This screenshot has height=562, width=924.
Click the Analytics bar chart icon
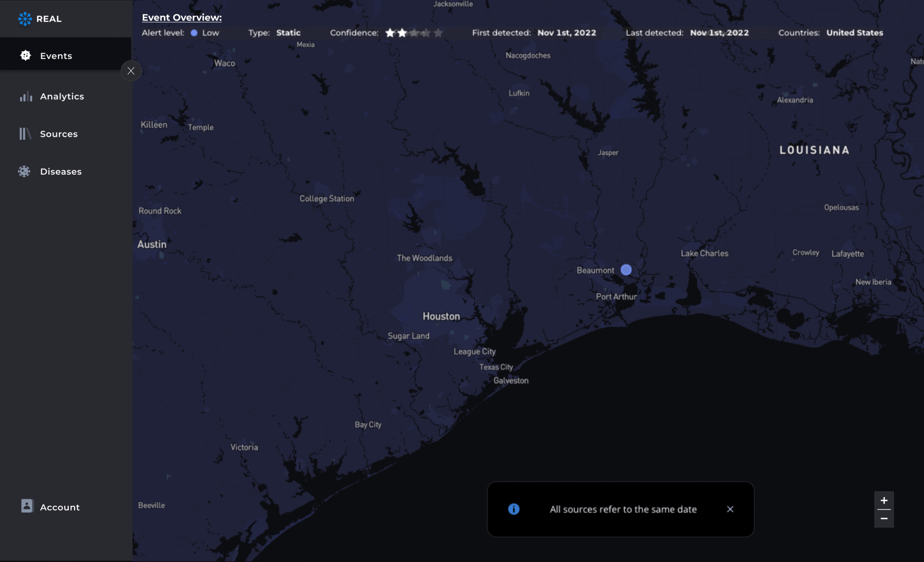(x=26, y=97)
